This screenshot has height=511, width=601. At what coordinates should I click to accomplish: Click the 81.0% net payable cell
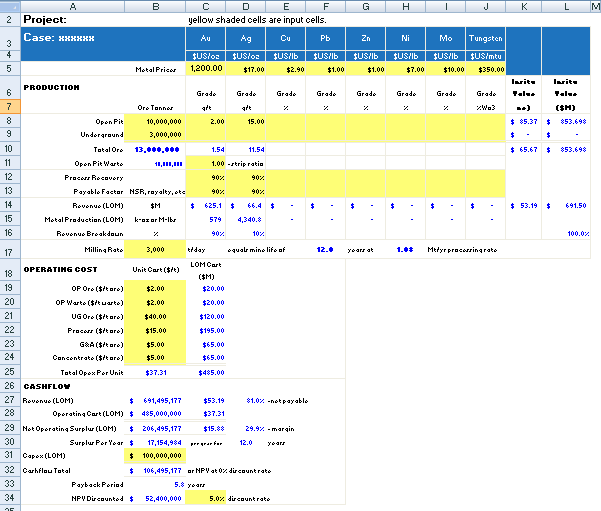point(246,400)
